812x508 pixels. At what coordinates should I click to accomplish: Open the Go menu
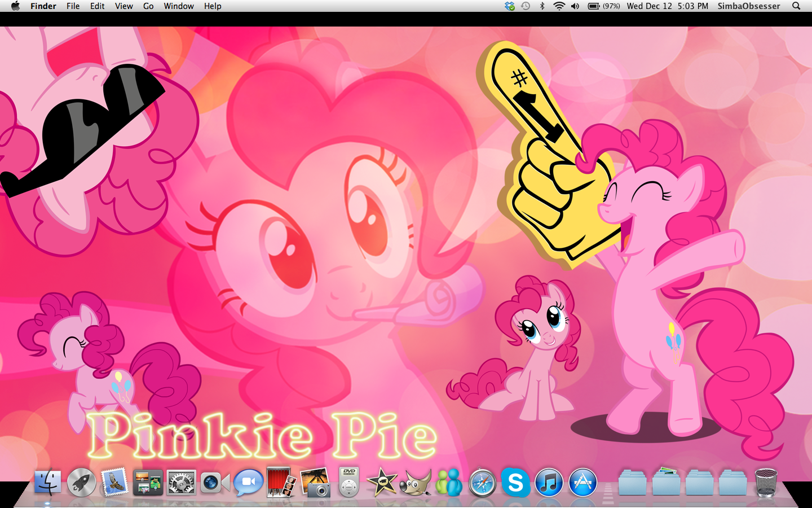(x=148, y=6)
